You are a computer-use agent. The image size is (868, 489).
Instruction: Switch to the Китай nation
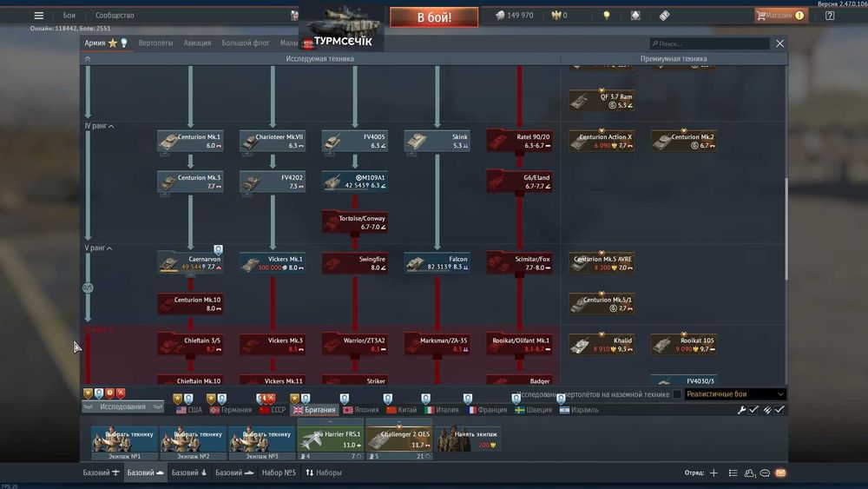[401, 410]
